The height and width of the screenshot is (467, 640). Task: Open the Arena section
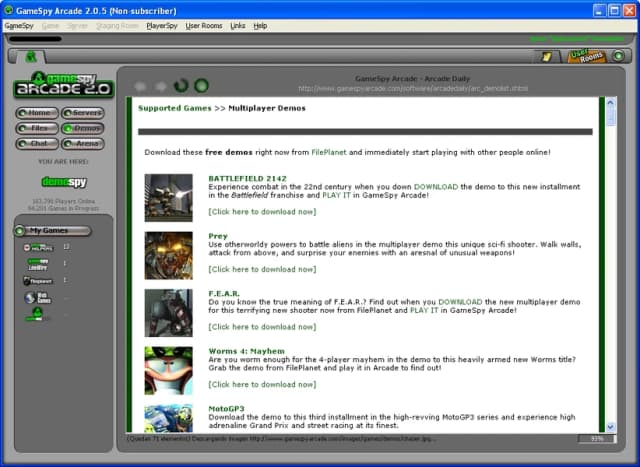(83, 144)
